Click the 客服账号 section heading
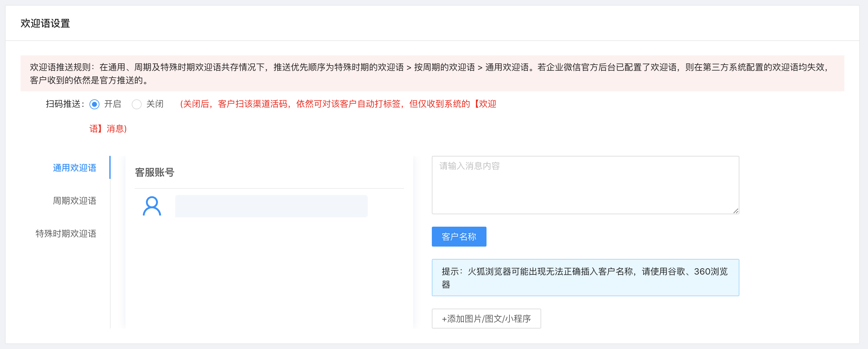868x349 pixels. (154, 172)
